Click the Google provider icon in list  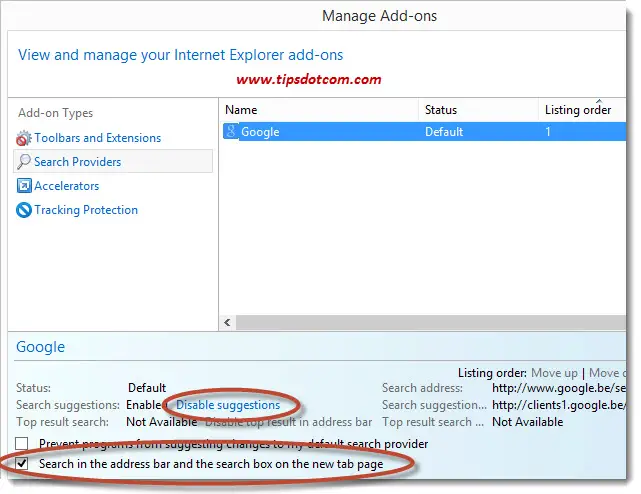click(231, 131)
